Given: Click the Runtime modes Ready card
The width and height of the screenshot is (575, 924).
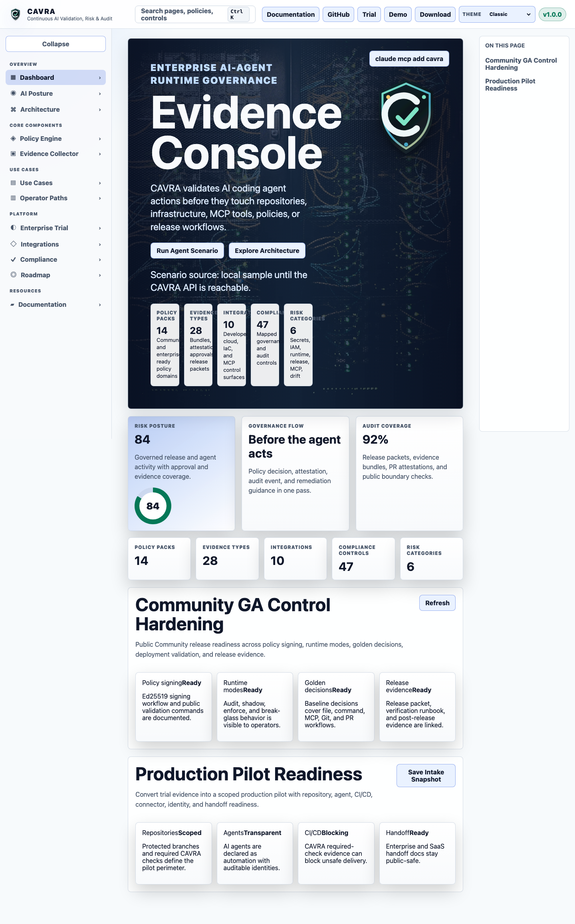Looking at the screenshot, I should coord(255,707).
